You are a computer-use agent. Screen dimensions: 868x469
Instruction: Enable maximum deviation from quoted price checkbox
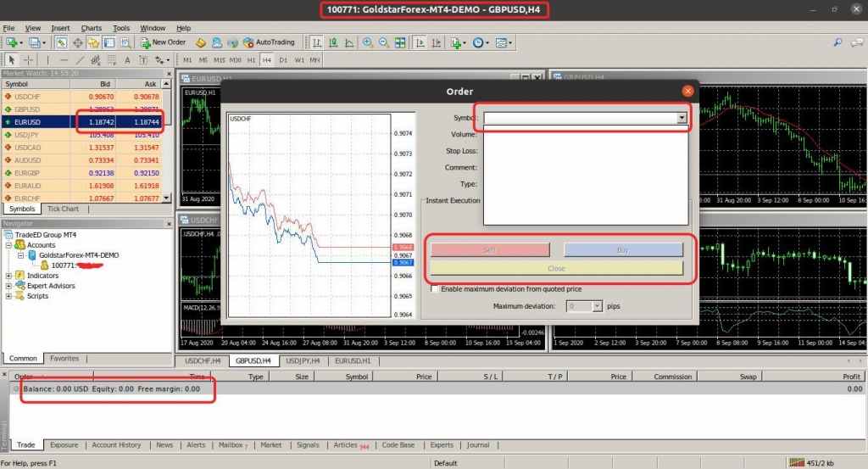435,289
